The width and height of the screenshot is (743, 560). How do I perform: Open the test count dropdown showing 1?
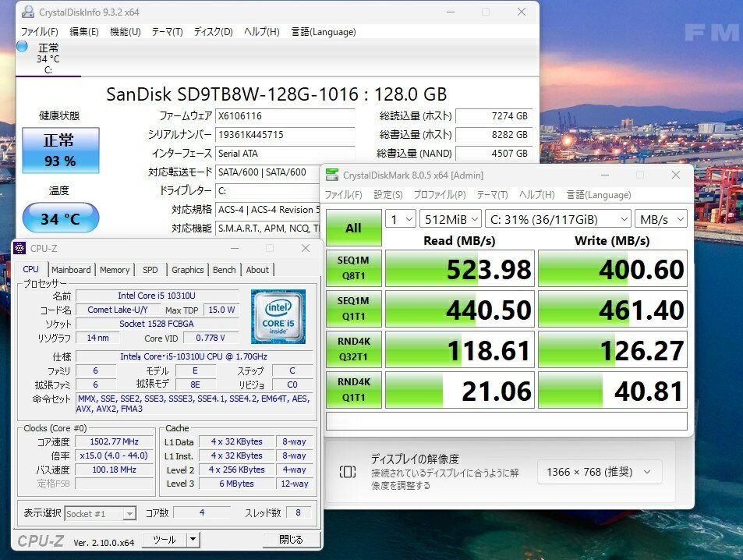[400, 219]
